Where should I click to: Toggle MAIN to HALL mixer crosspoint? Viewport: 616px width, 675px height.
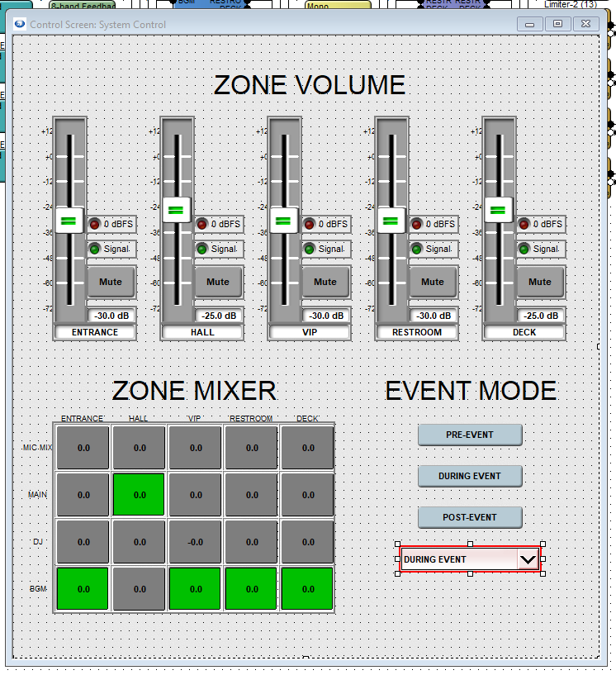(139, 494)
